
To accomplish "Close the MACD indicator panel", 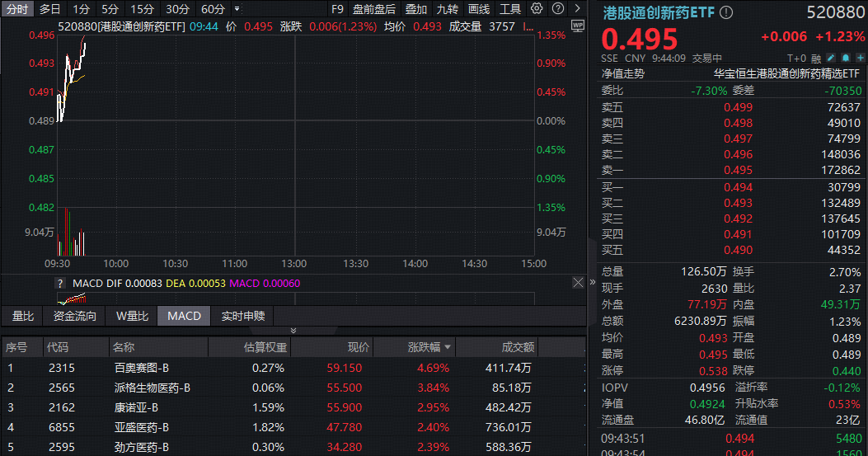I will 578,282.
